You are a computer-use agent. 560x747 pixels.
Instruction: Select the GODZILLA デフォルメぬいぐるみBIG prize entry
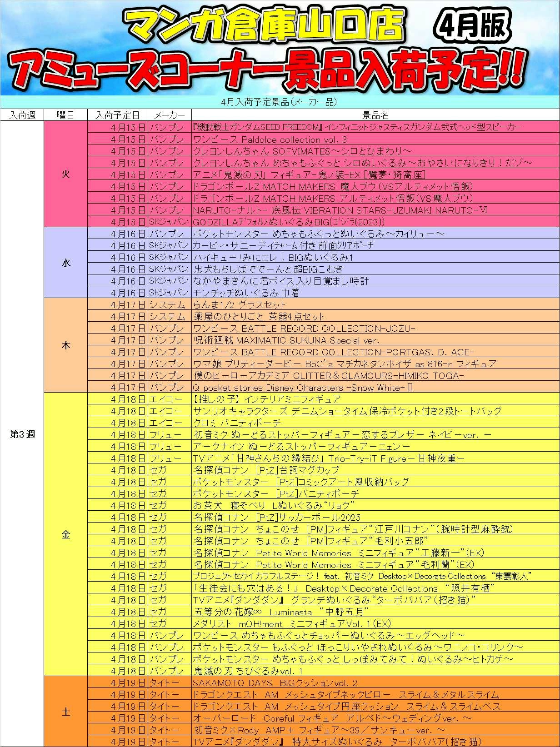[x=289, y=222]
